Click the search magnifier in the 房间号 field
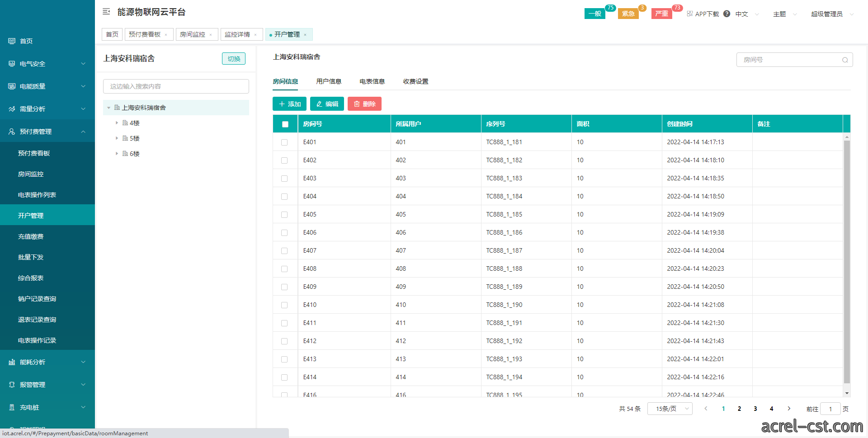Image resolution: width=868 pixels, height=438 pixels. point(845,60)
